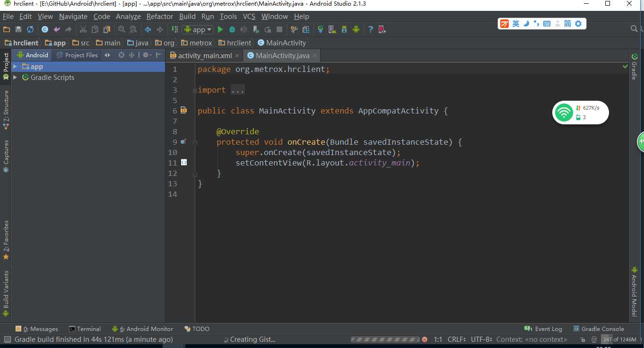
Task: Open the UTF-8 encoding dropdown
Action: 481,339
